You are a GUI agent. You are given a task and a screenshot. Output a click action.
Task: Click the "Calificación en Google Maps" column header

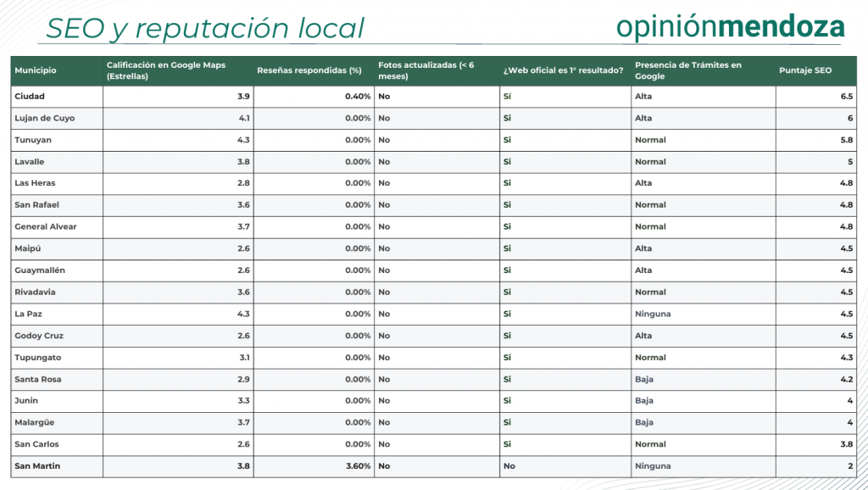click(x=166, y=70)
